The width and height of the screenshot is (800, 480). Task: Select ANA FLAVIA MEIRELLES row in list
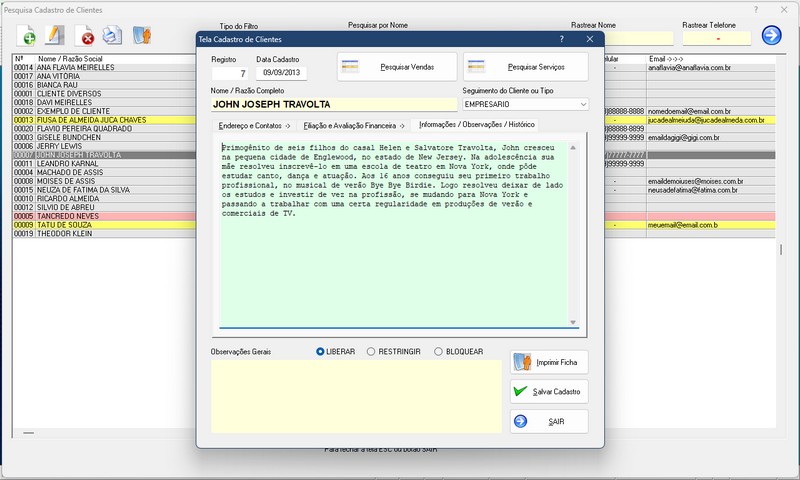click(x=105, y=67)
